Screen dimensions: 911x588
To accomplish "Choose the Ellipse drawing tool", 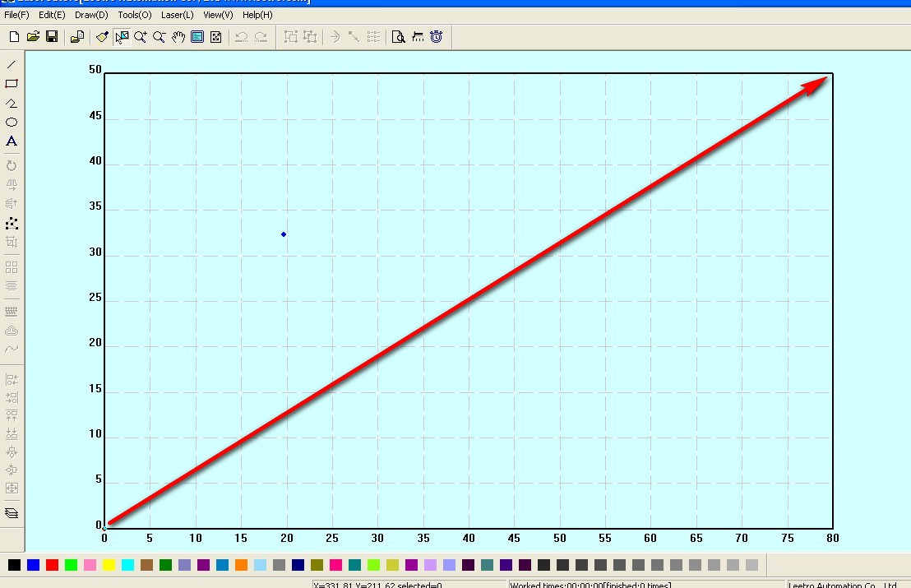I will 12,123.
